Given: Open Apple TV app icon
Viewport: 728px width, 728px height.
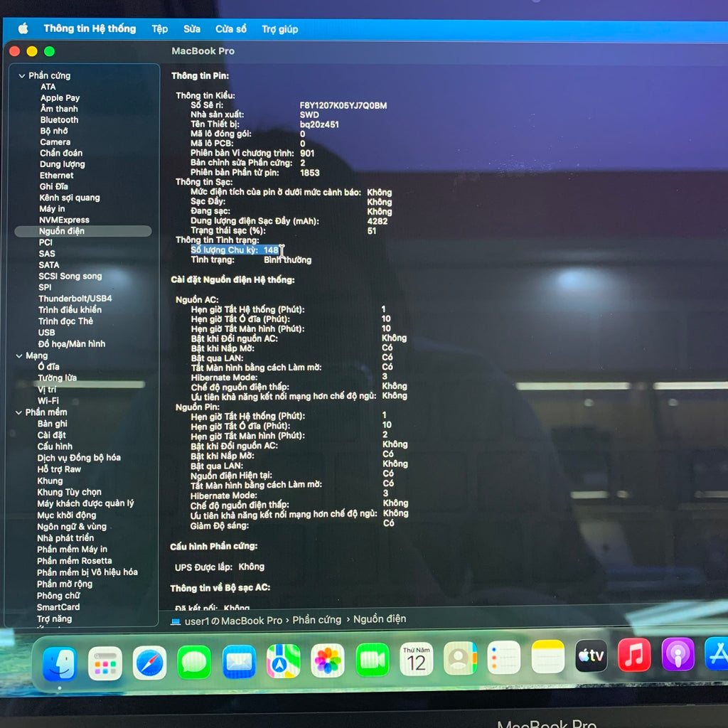Looking at the screenshot, I should (x=591, y=655).
